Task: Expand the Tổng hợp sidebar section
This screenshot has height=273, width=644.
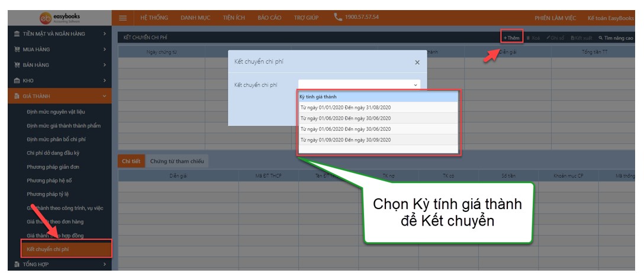Action: coord(105,264)
